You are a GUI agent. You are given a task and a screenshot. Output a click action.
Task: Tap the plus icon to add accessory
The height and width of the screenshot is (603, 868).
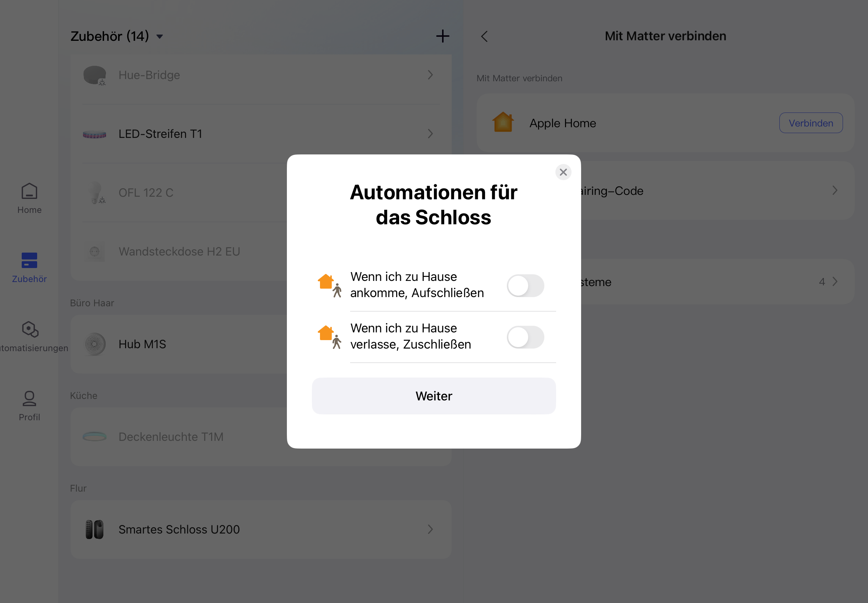pyautogui.click(x=442, y=36)
